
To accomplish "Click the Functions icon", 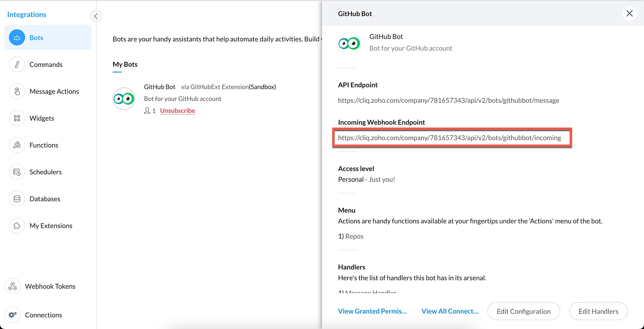I will coord(17,145).
